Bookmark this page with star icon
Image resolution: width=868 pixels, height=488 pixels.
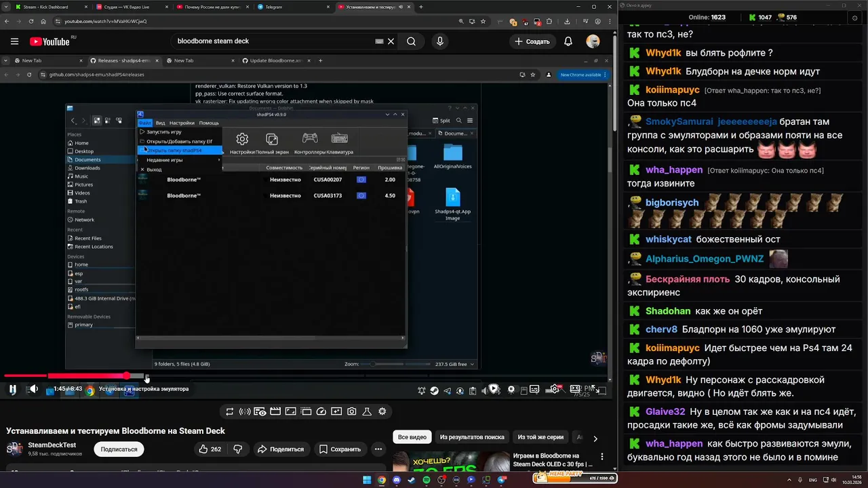483,21
